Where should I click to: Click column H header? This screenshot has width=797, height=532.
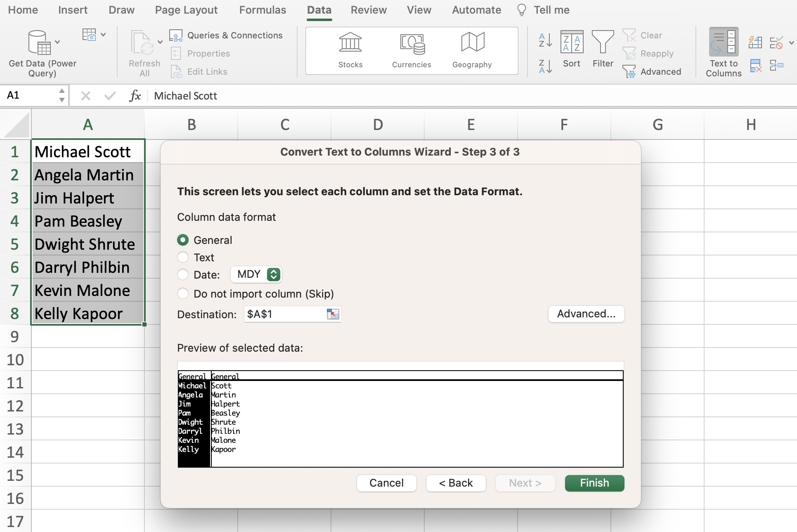[x=750, y=124]
